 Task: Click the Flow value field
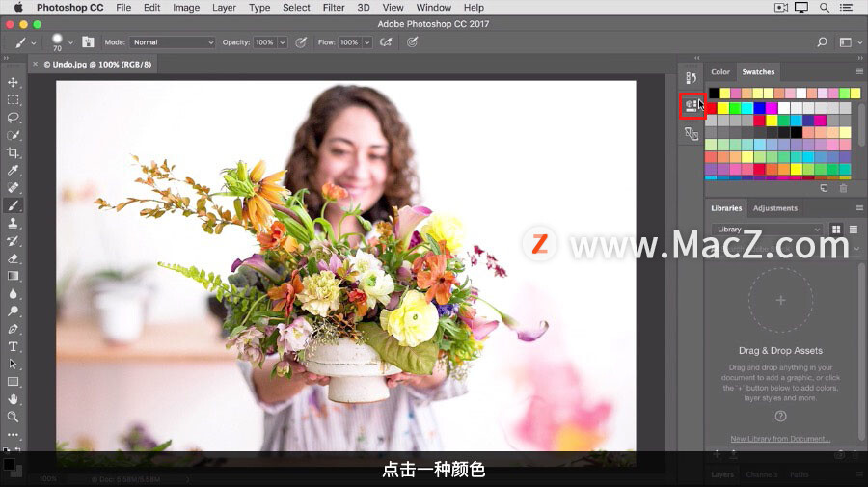coord(349,42)
